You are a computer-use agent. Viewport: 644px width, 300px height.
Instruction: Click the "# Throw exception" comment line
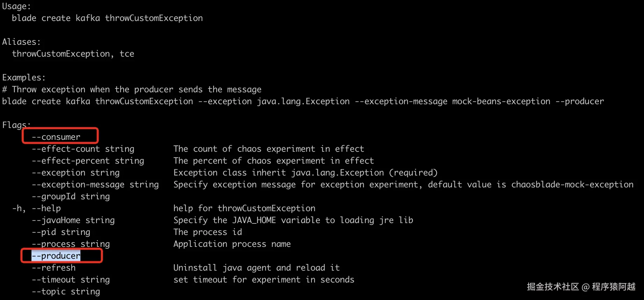(132, 90)
